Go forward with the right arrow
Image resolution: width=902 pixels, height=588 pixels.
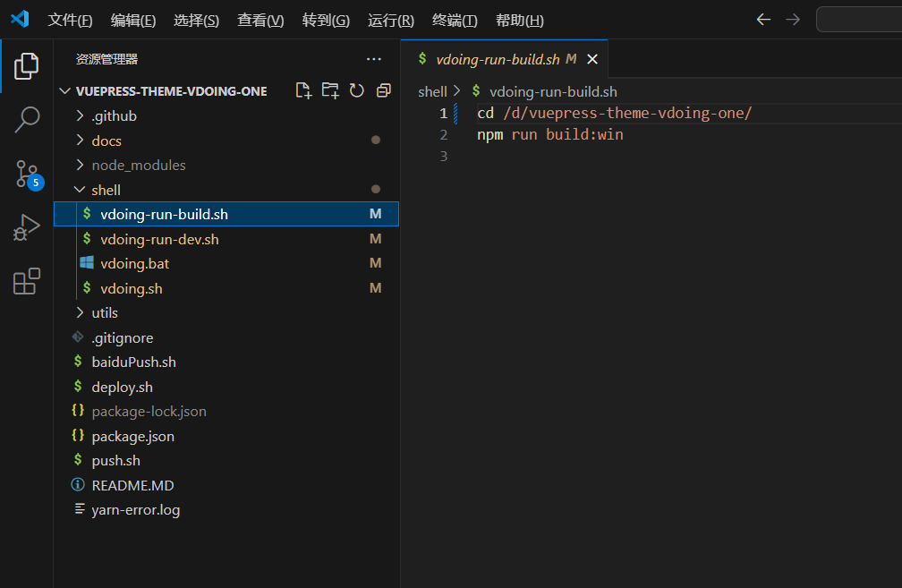(793, 20)
